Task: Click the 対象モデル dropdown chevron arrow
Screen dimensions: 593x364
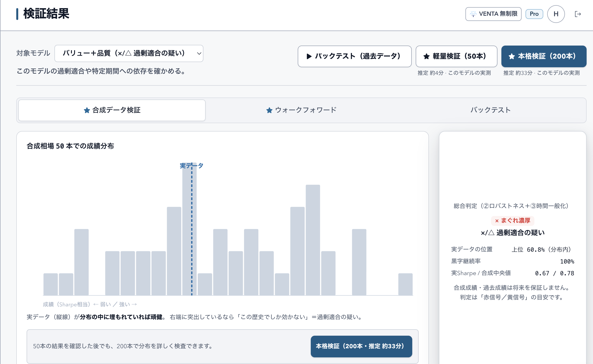Action: coord(199,53)
